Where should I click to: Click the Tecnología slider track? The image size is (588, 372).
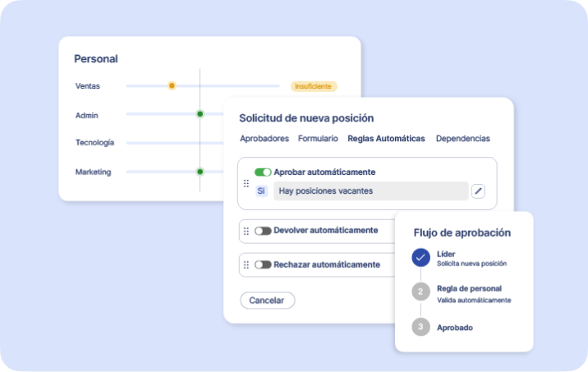pyautogui.click(x=175, y=143)
